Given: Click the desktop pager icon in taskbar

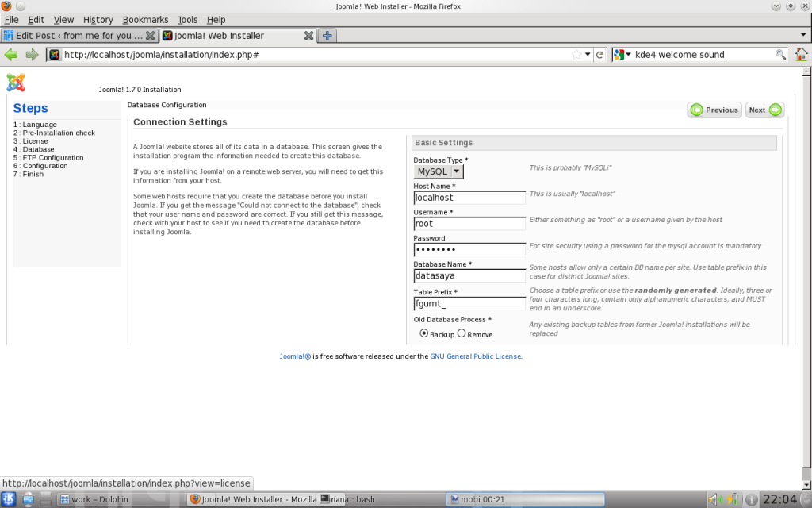Looking at the screenshot, I should tap(28, 499).
